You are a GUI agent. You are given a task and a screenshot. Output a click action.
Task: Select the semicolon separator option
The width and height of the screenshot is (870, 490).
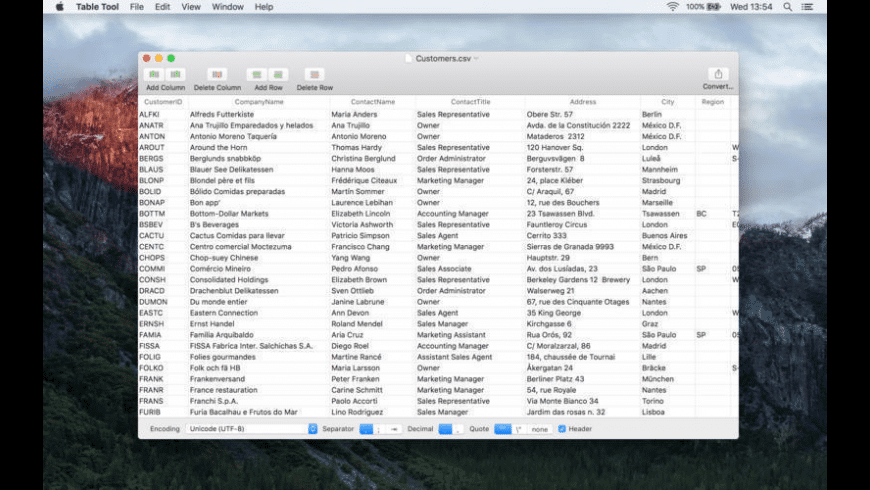click(380, 429)
